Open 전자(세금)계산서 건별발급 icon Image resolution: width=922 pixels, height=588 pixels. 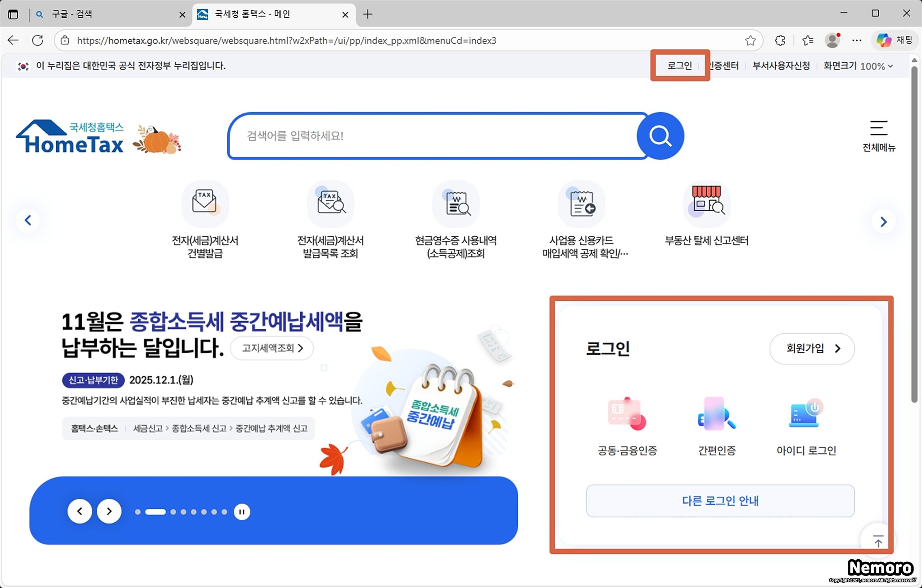click(x=205, y=204)
